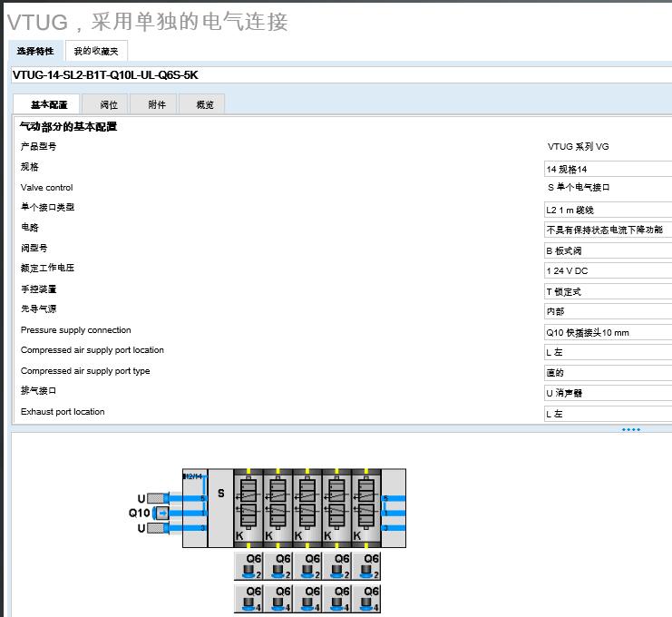Click the left end plate with port 12/14
The height and width of the screenshot is (617, 672).
pos(195,508)
